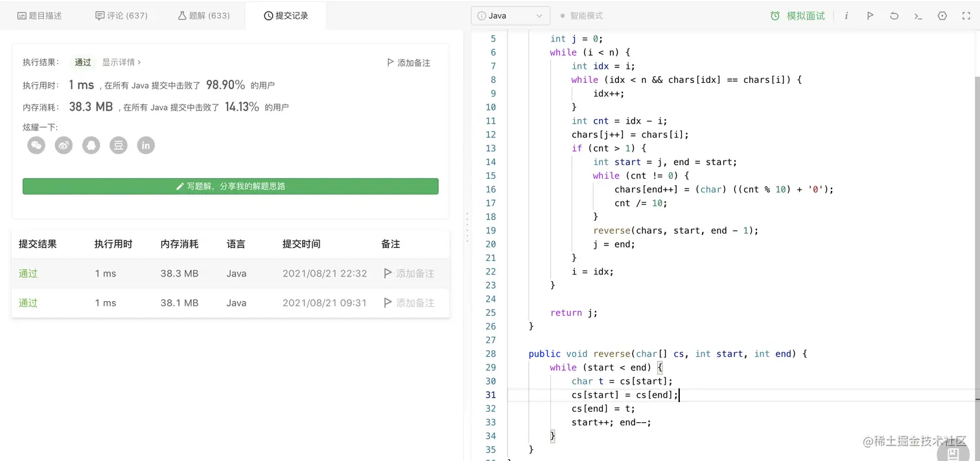Click 添加备注 in the result header
This screenshot has height=461, width=980.
tap(408, 63)
